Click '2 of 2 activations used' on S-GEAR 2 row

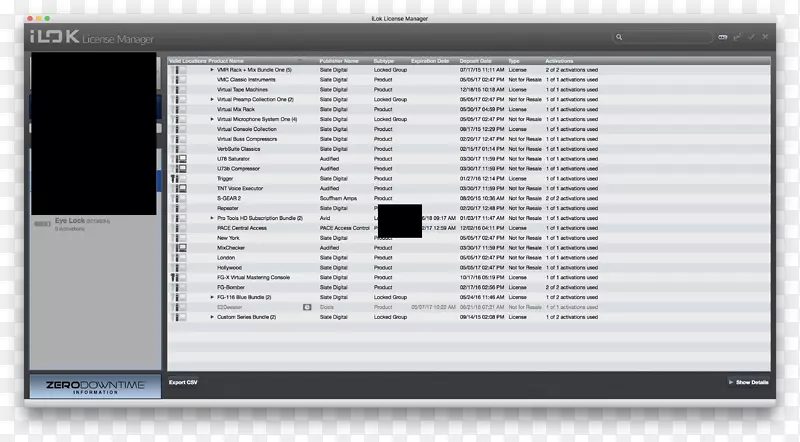tap(571, 198)
